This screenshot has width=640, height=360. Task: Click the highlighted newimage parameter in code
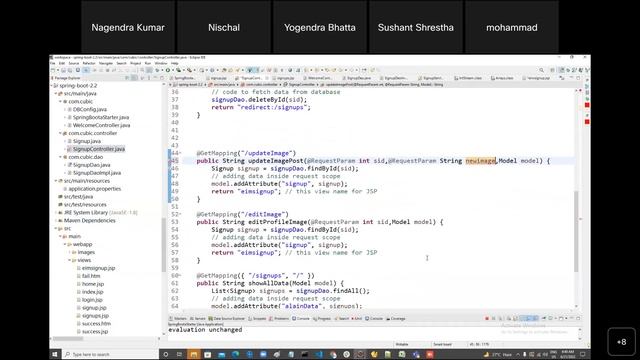click(480, 161)
